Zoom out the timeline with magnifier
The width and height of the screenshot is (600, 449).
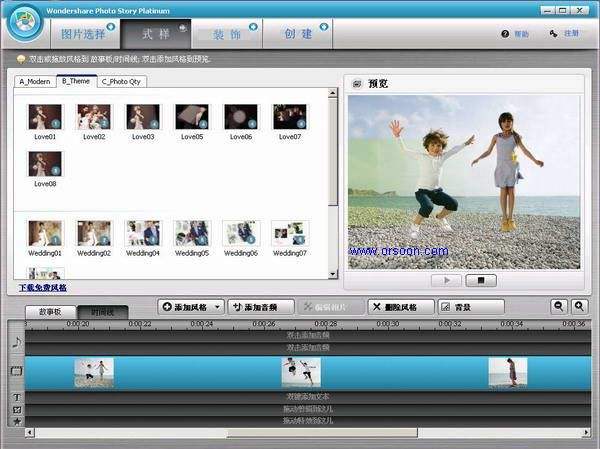[x=559, y=307]
